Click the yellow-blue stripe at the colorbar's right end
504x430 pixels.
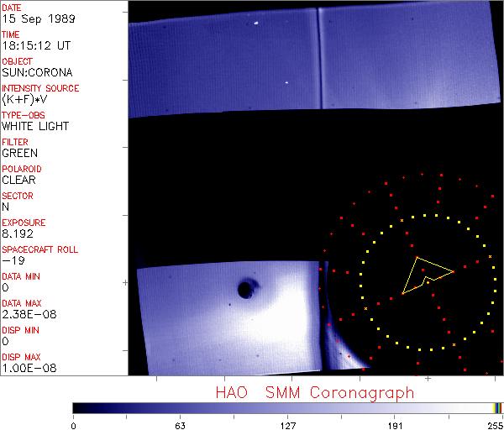(498, 408)
